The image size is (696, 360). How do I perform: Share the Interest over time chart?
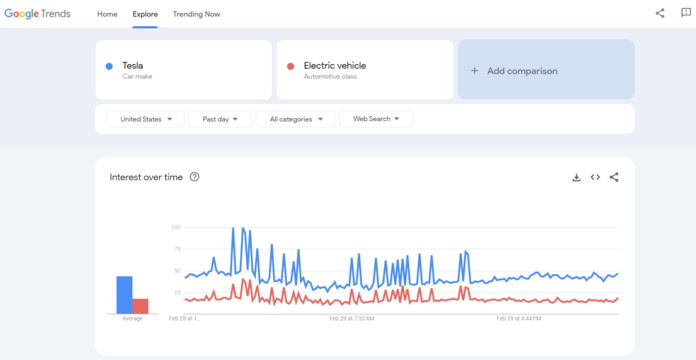coord(614,177)
